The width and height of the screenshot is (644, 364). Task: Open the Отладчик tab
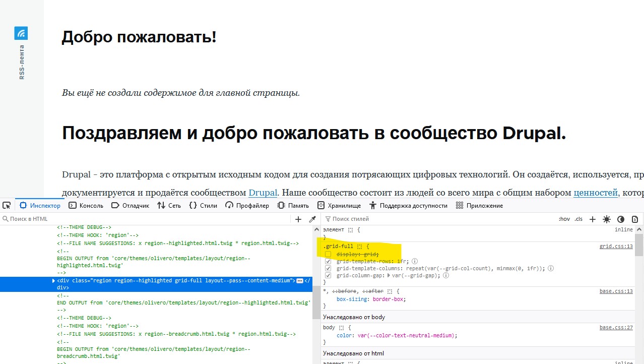coord(130,206)
